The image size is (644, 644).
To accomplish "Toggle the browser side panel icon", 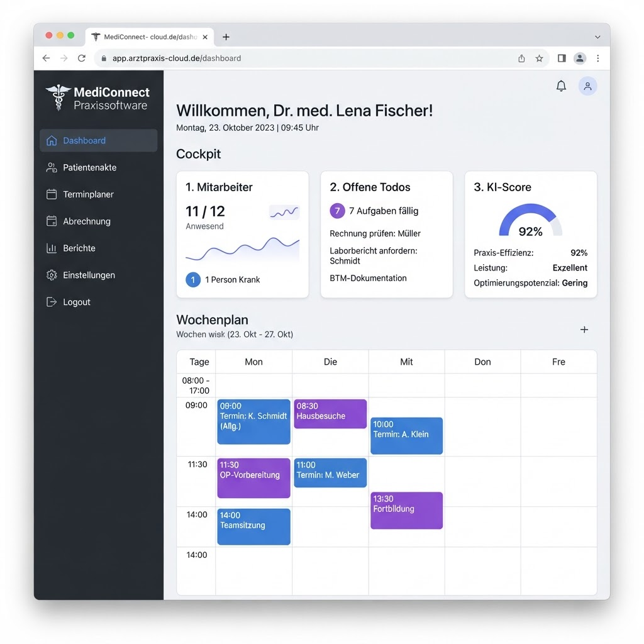I will [562, 58].
